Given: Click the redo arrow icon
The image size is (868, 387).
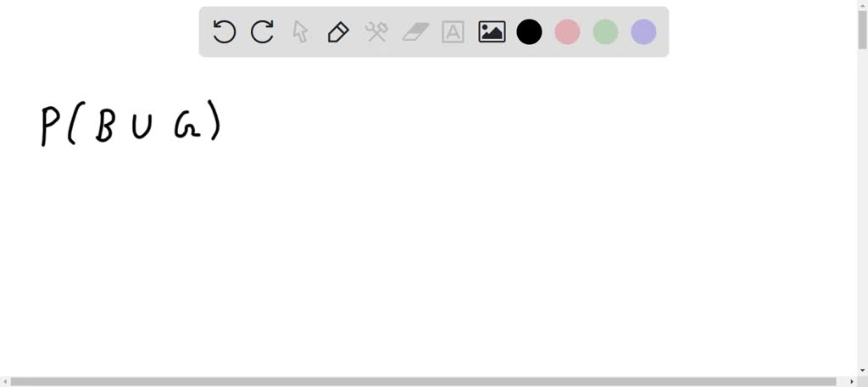Looking at the screenshot, I should pyautogui.click(x=263, y=31).
